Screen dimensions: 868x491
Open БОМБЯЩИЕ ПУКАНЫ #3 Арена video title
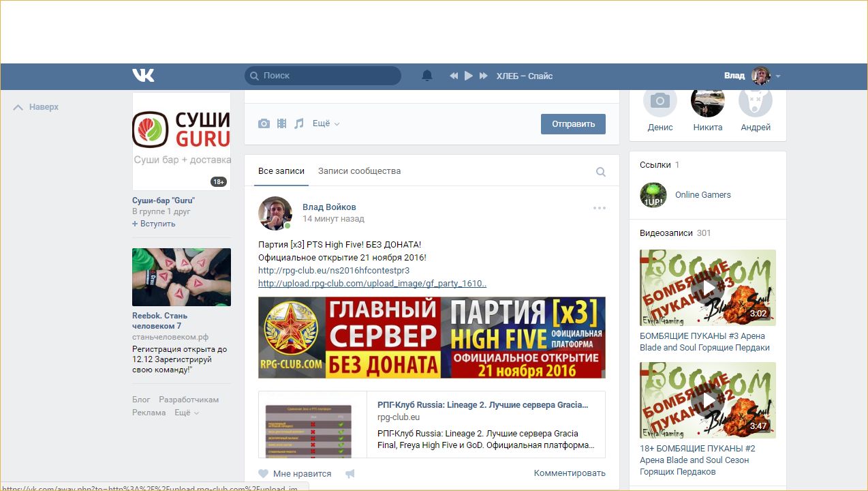705,342
